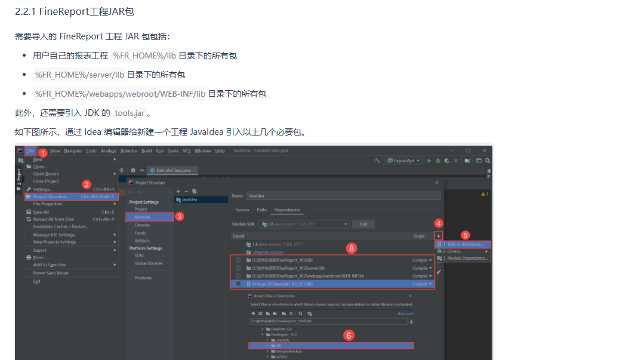Click the path history download-arrow icon

click(411, 321)
